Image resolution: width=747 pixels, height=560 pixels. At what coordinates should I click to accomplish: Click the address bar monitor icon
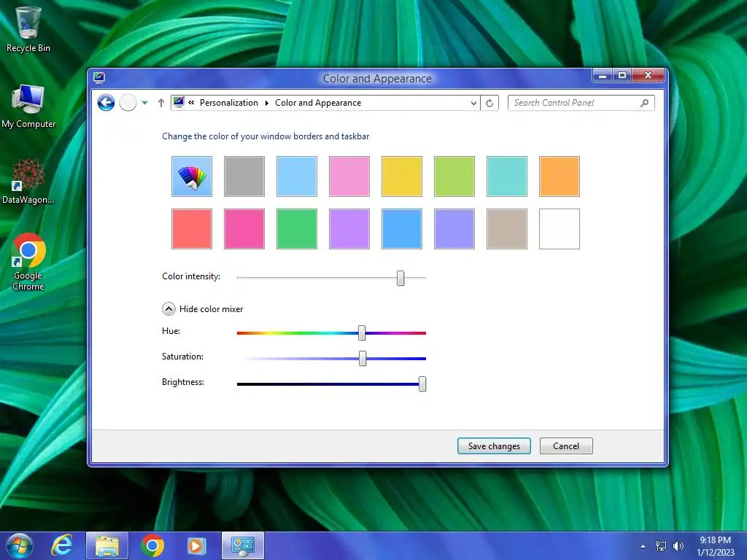179,102
